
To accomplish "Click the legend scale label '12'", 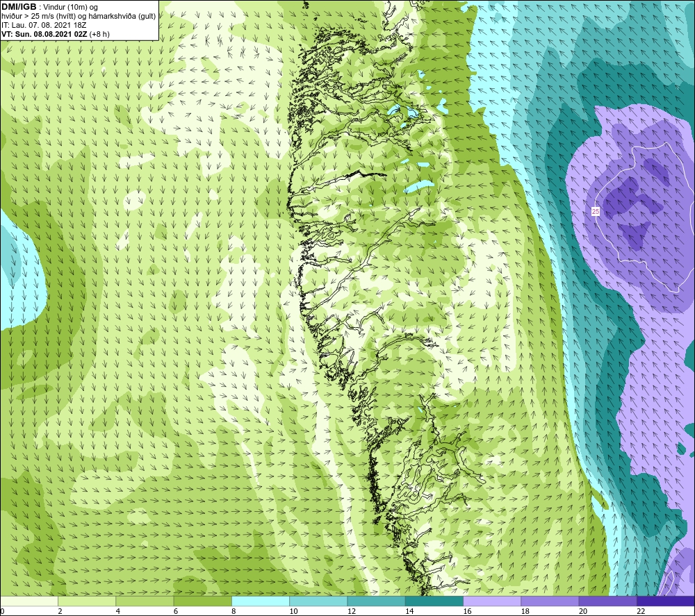I will pos(352,611).
